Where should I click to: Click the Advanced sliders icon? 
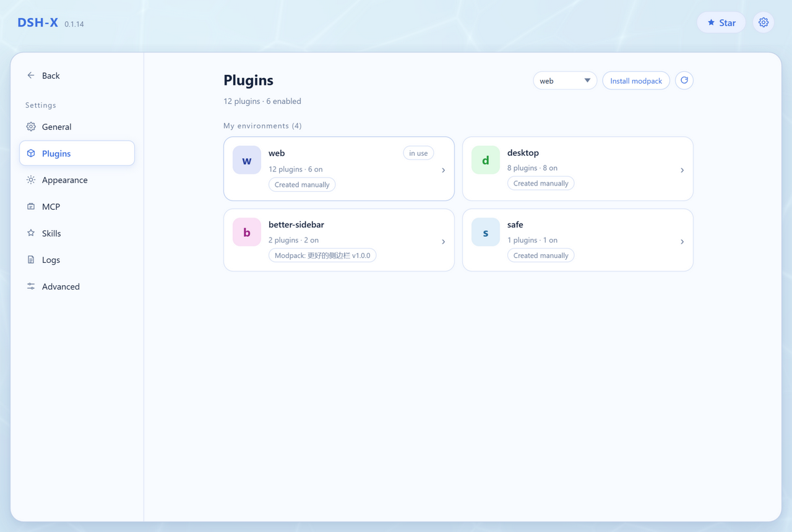pos(31,286)
